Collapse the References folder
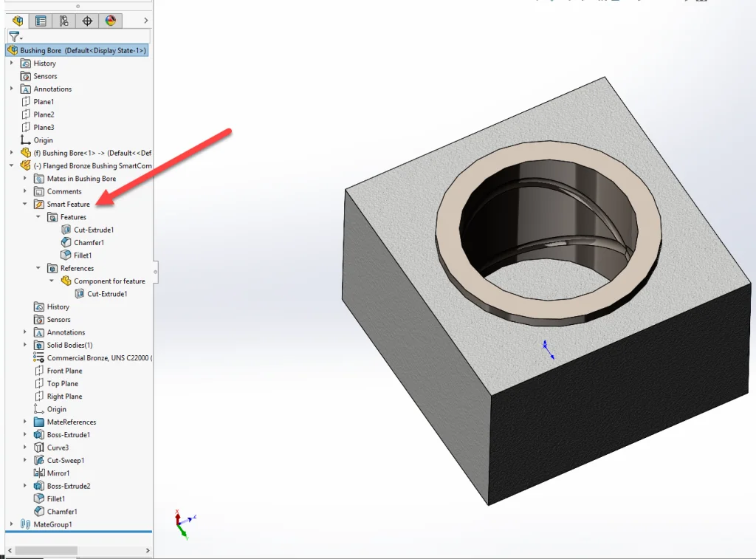This screenshot has height=559, width=756. (38, 269)
